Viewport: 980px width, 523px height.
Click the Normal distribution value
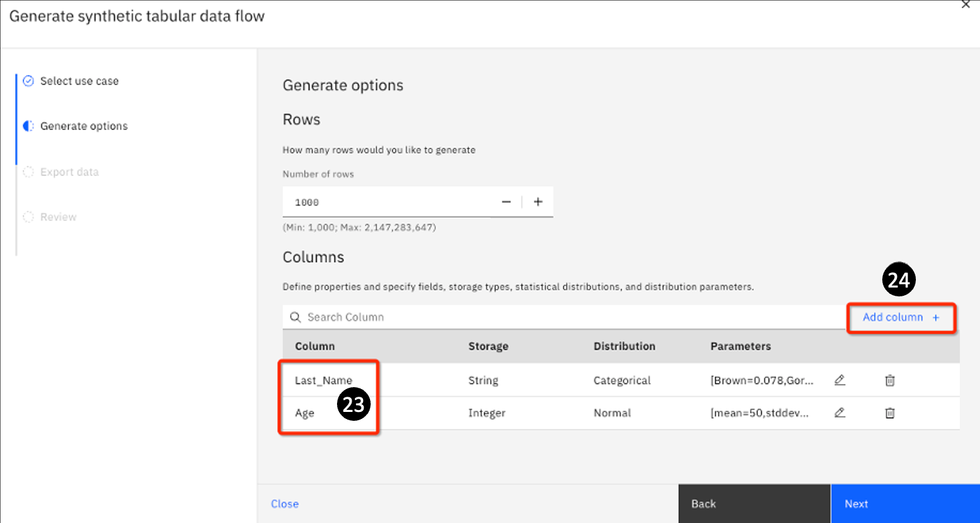tap(612, 413)
